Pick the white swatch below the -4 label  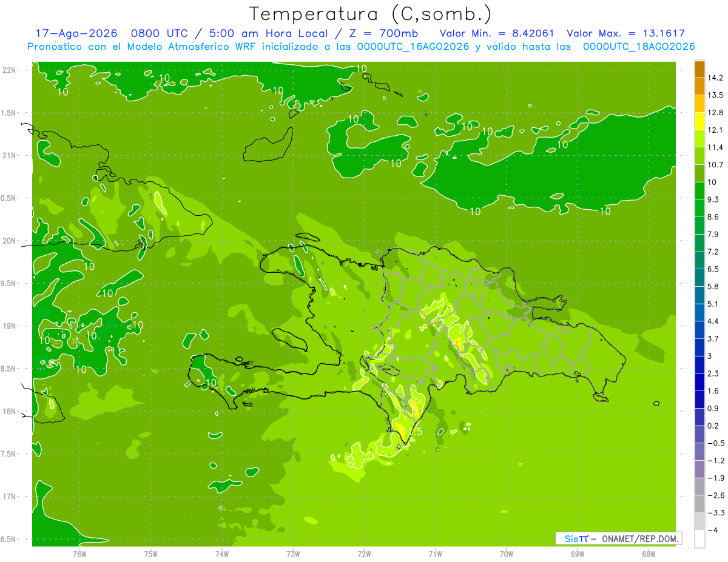(699, 539)
